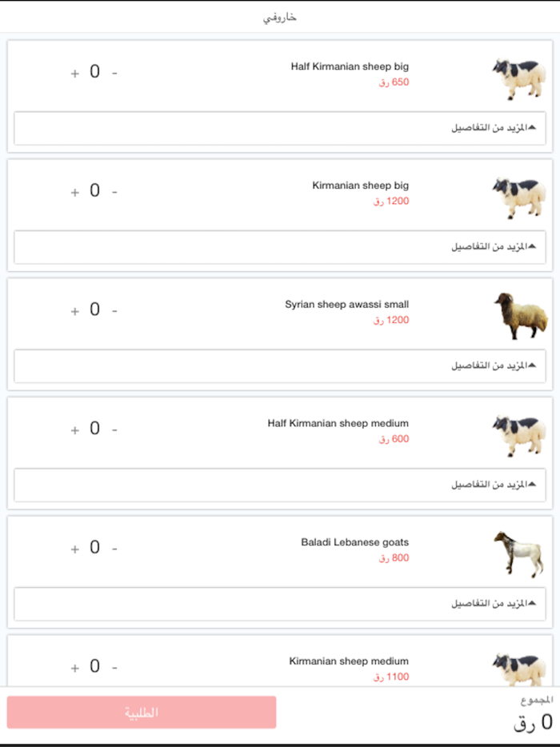This screenshot has height=747, width=560.
Task: Expand more details for Kirmanian sheep big
Action: 280,247
